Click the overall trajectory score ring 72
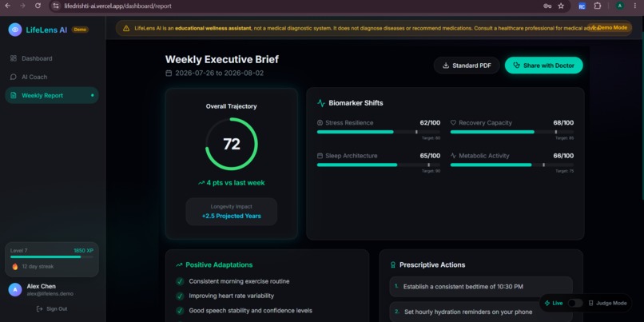Image resolution: width=644 pixels, height=322 pixels. coord(232,144)
